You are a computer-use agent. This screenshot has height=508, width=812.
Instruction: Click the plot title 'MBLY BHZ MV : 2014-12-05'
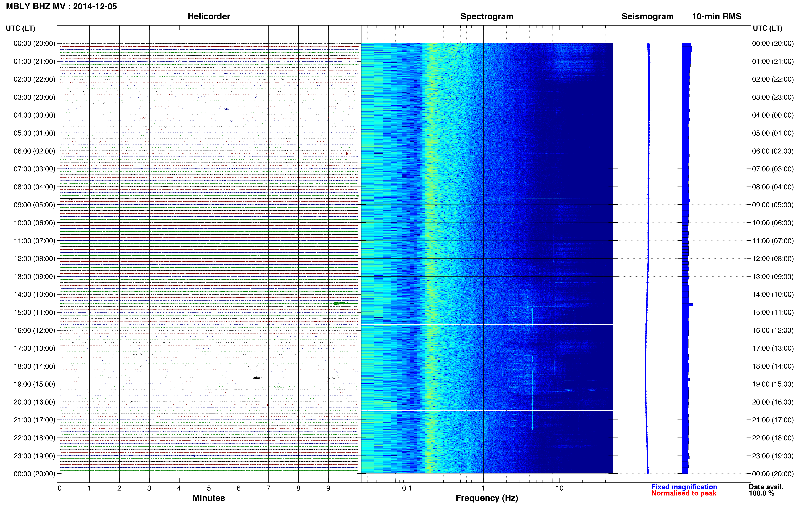(x=61, y=6)
